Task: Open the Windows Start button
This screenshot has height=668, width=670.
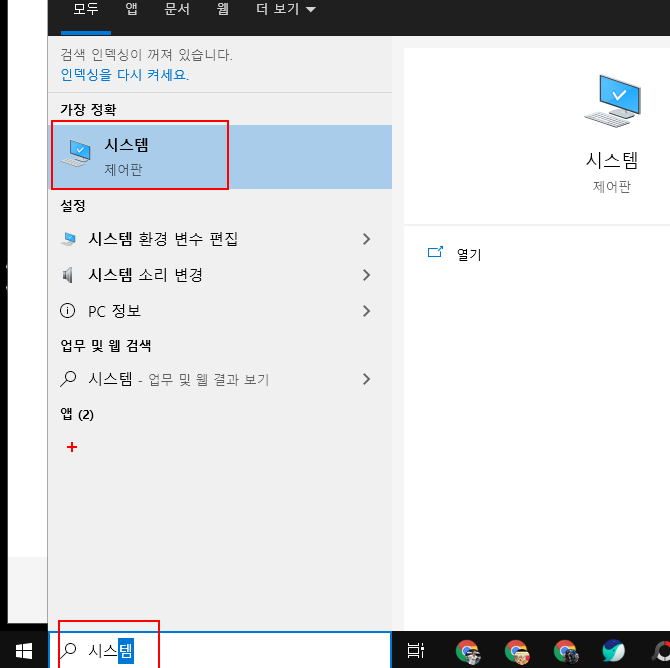Action: tap(24, 651)
